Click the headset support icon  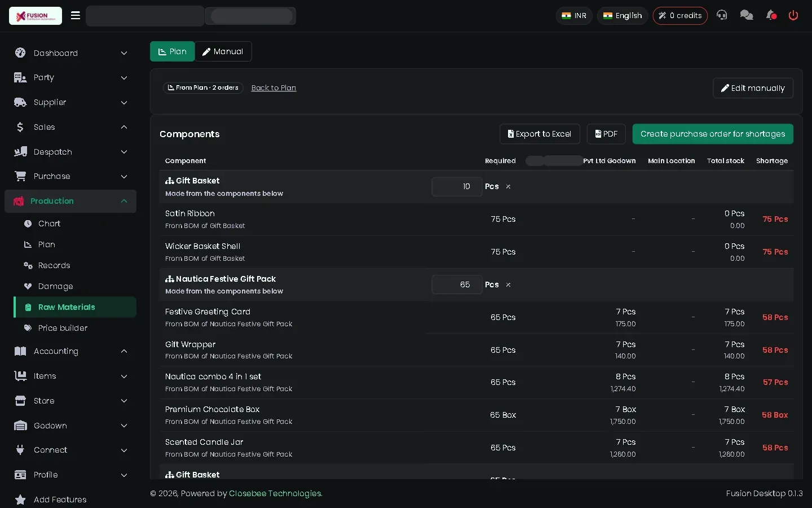[x=722, y=15]
